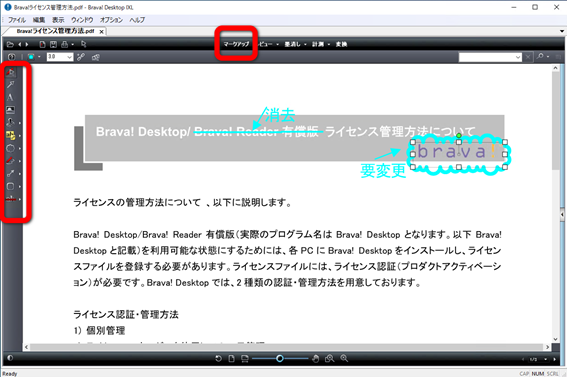Click the rotate icon in bottom bar

(x=218, y=359)
